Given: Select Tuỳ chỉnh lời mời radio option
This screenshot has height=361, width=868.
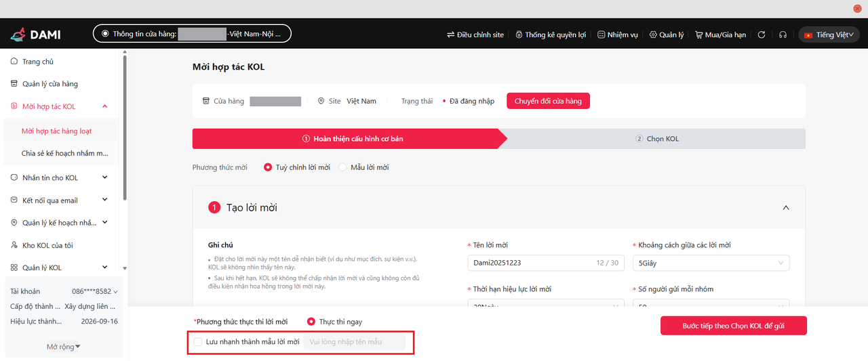Looking at the screenshot, I should coord(268,167).
